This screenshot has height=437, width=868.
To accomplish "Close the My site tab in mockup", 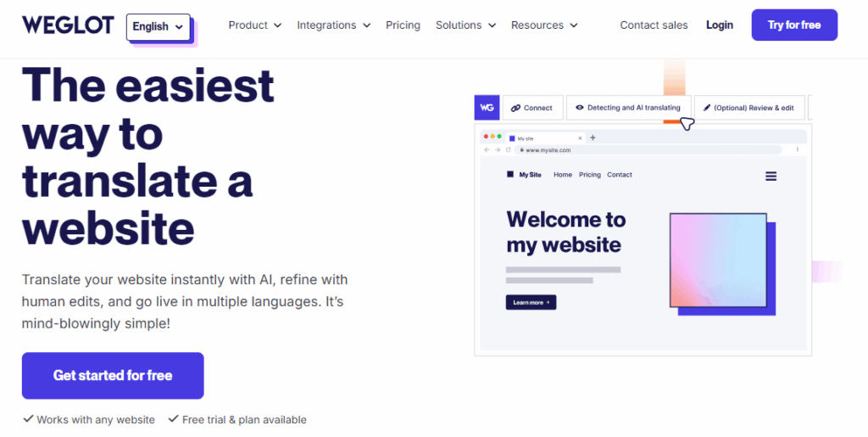I will tap(580, 138).
